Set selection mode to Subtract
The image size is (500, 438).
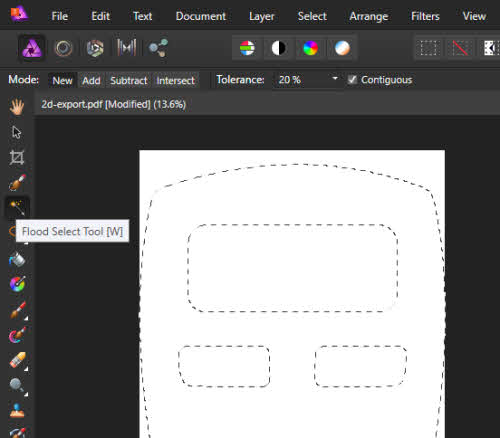point(129,80)
